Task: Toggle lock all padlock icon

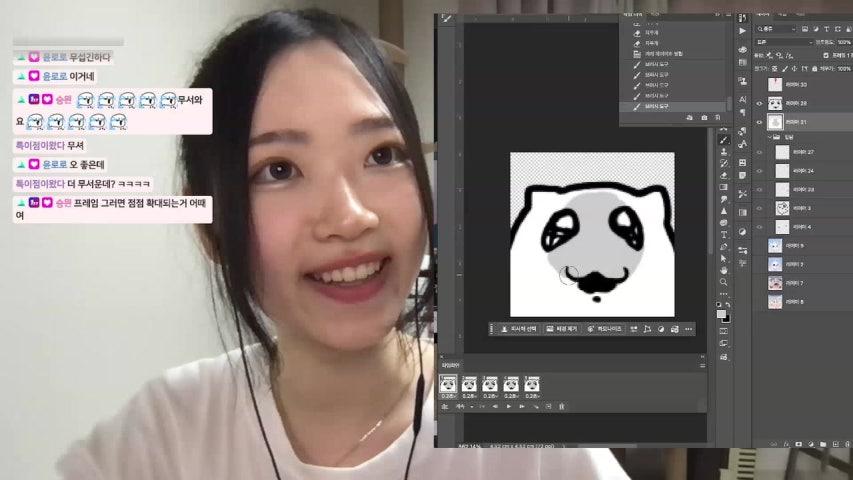Action: point(814,69)
